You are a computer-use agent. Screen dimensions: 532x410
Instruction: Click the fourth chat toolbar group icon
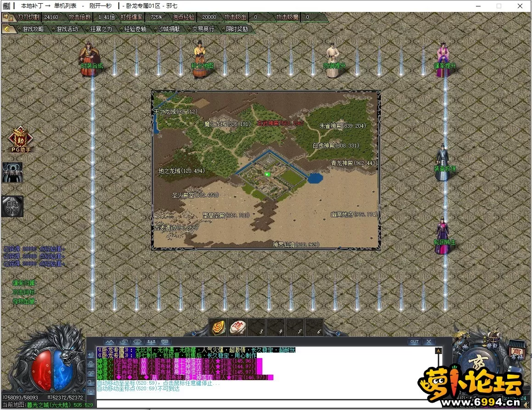tap(151, 342)
